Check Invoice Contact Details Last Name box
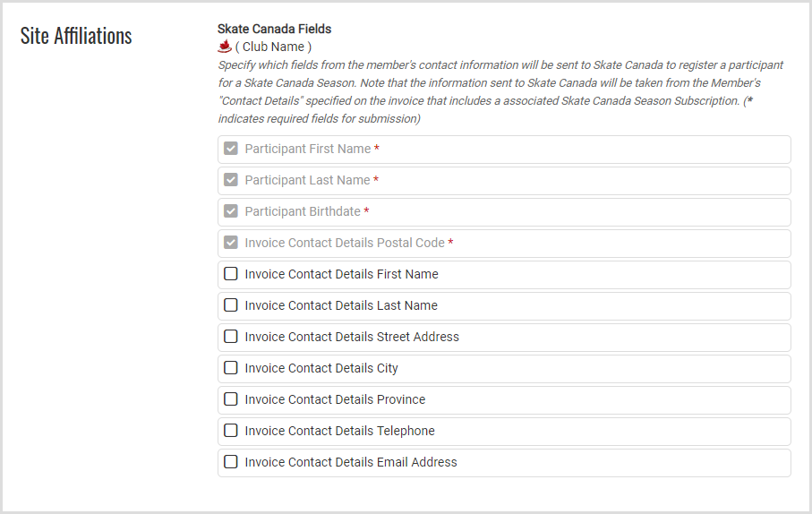 231,305
